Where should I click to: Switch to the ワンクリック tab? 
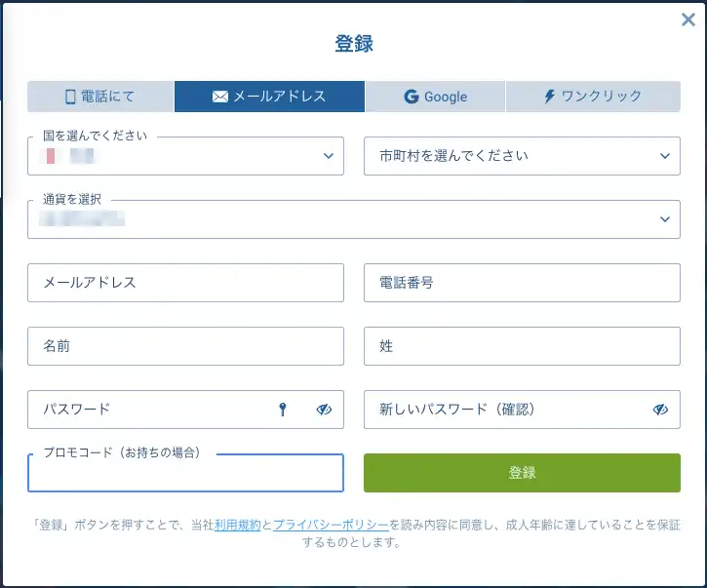tap(593, 97)
